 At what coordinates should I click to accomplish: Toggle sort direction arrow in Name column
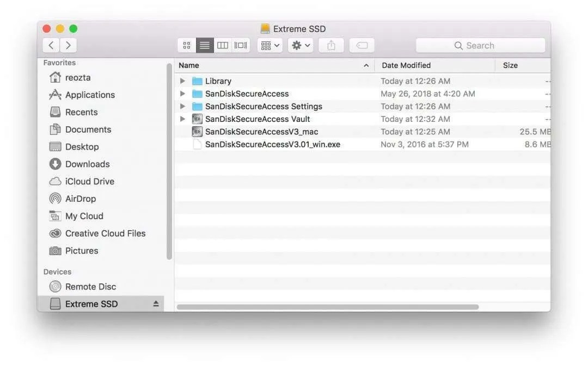coord(366,66)
